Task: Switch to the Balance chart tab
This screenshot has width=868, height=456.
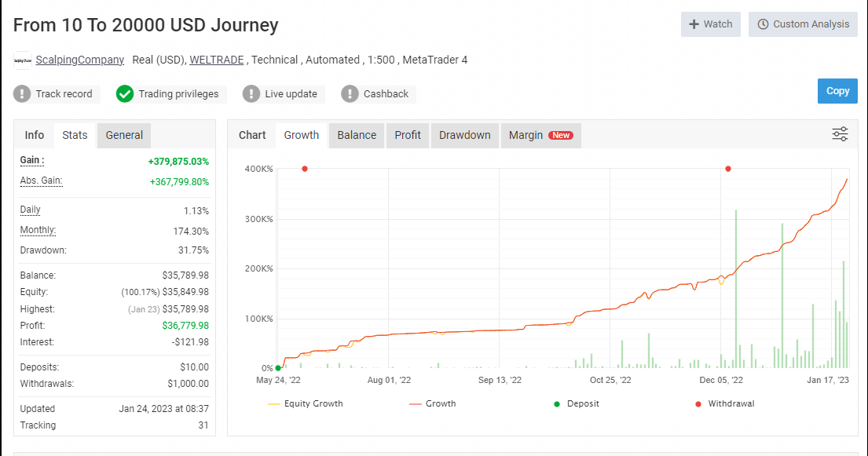Action: pyautogui.click(x=356, y=135)
